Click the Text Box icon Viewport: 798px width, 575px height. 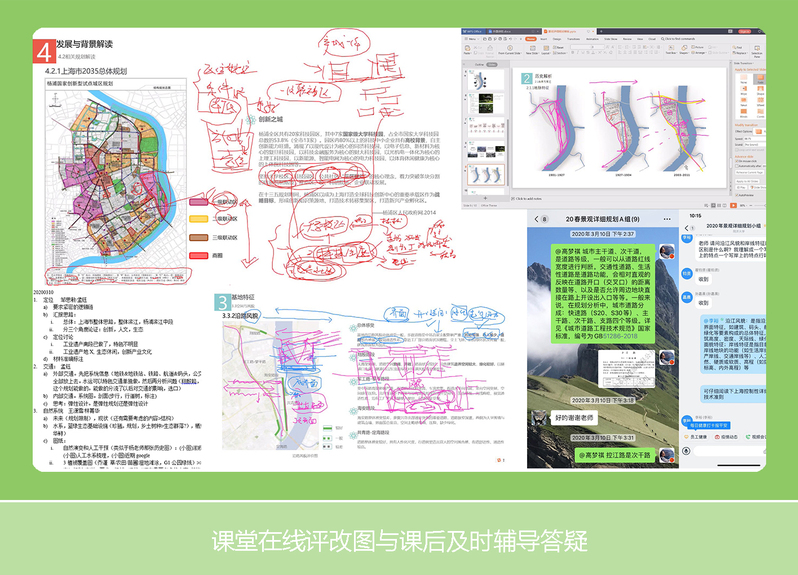click(671, 48)
